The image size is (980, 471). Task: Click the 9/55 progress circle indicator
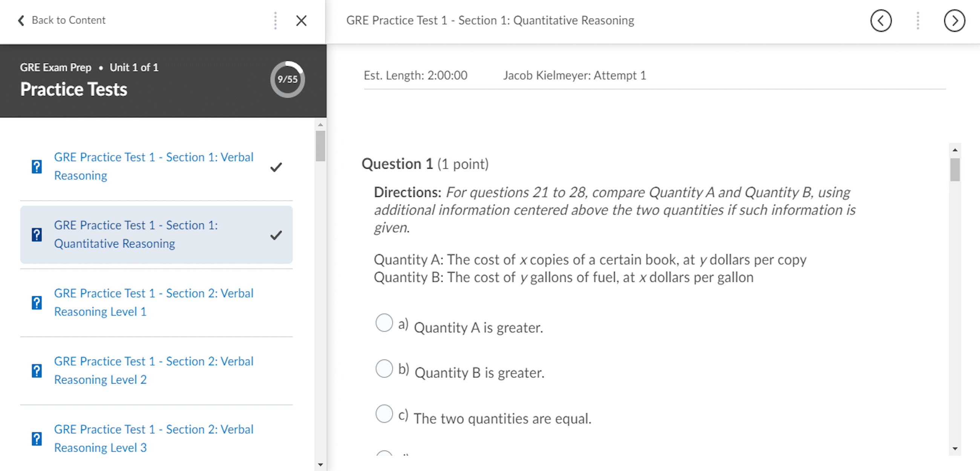tap(288, 79)
